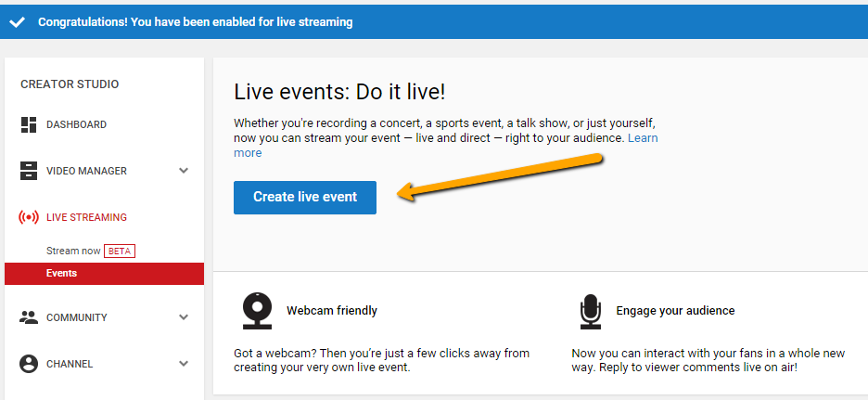This screenshot has width=868, height=400.
Task: Click the Creator Studio sidebar heading
Action: (x=70, y=84)
